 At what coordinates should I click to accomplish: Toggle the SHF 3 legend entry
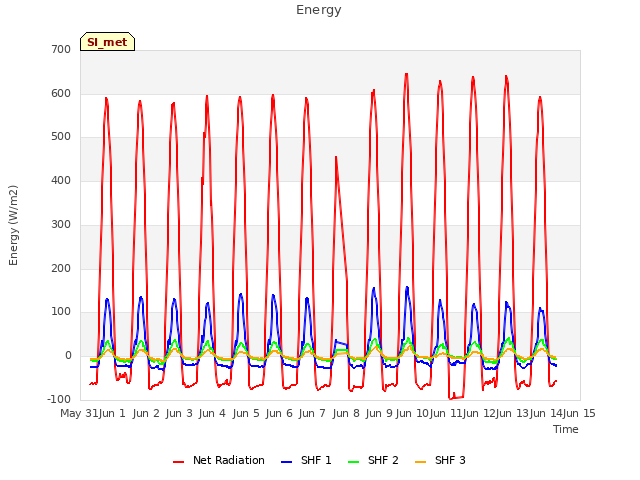[440, 460]
